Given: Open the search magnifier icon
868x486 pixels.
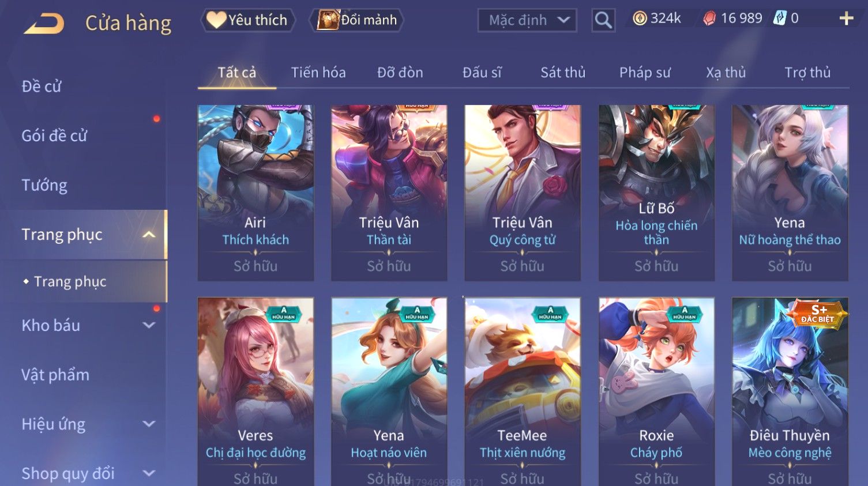Looking at the screenshot, I should click(x=603, y=20).
